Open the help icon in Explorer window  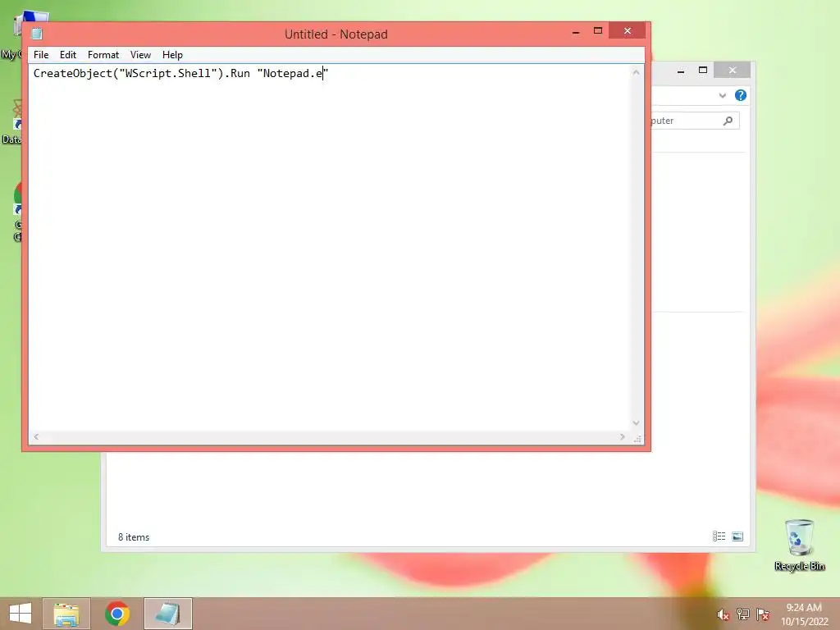click(741, 95)
